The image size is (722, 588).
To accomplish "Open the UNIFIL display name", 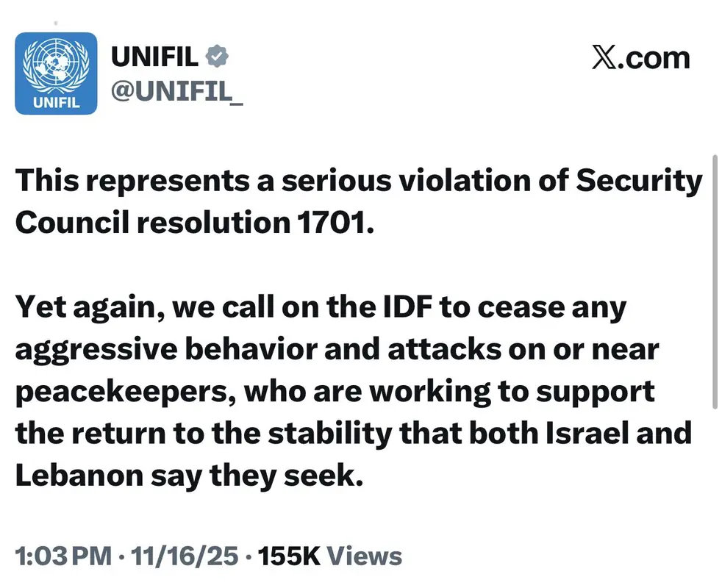I will (154, 56).
